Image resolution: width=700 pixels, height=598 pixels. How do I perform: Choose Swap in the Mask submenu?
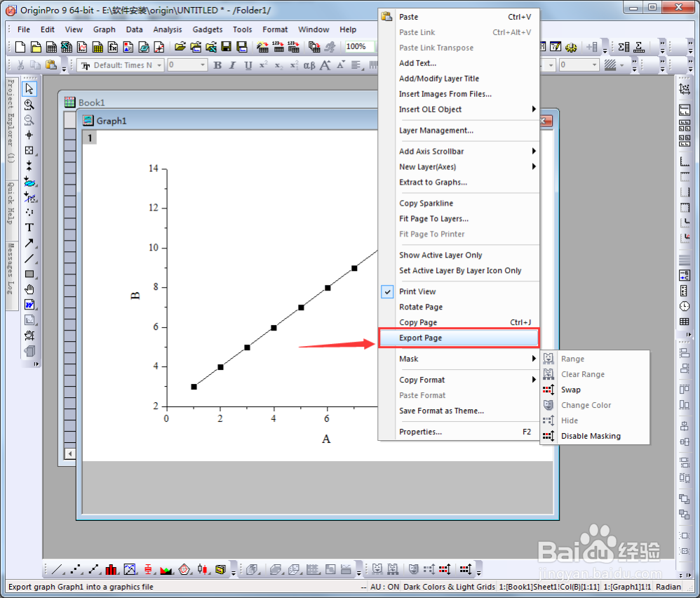point(595,390)
